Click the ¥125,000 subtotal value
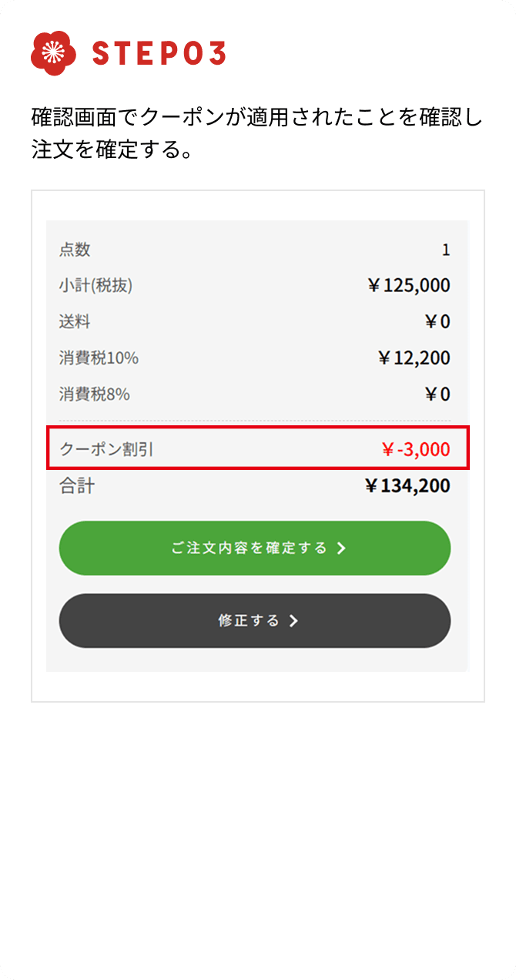516x980 pixels. pyautogui.click(x=407, y=285)
